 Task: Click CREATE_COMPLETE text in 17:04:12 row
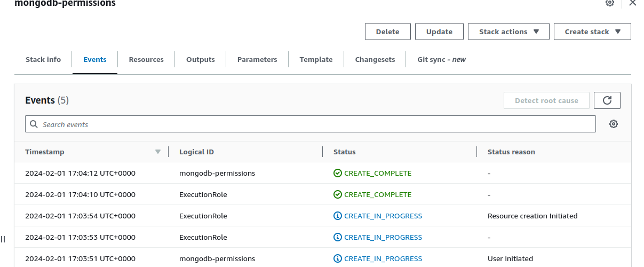coord(378,173)
